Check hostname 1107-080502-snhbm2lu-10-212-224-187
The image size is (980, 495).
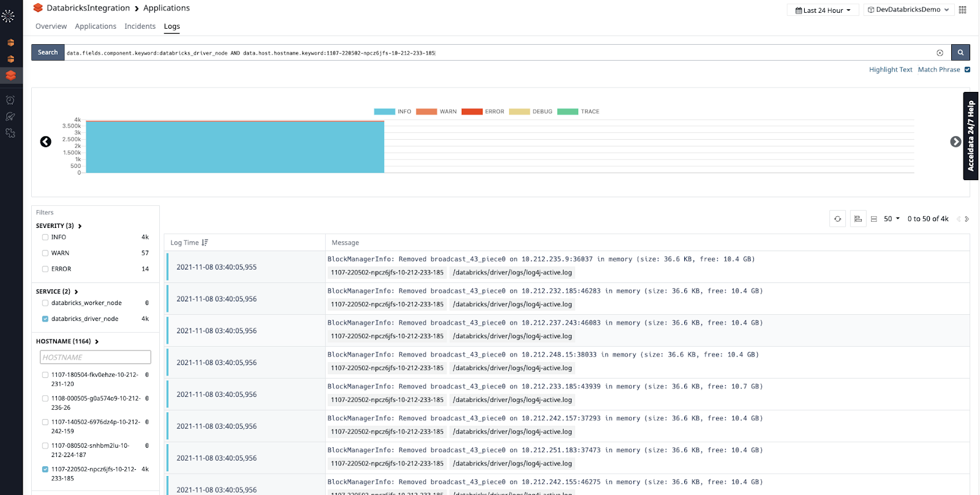click(x=45, y=446)
